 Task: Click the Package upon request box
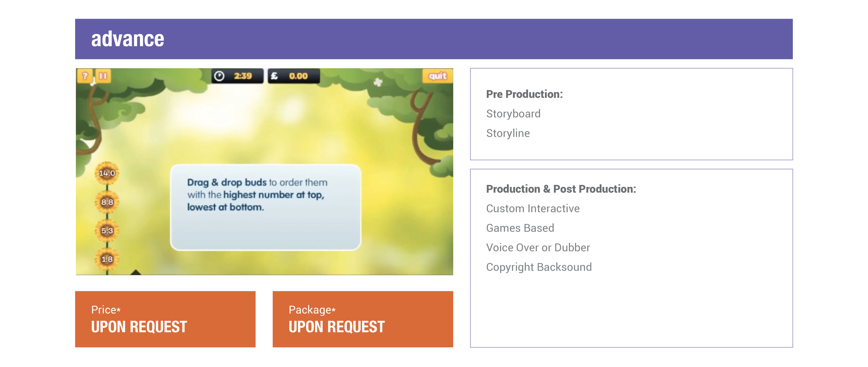(x=362, y=319)
